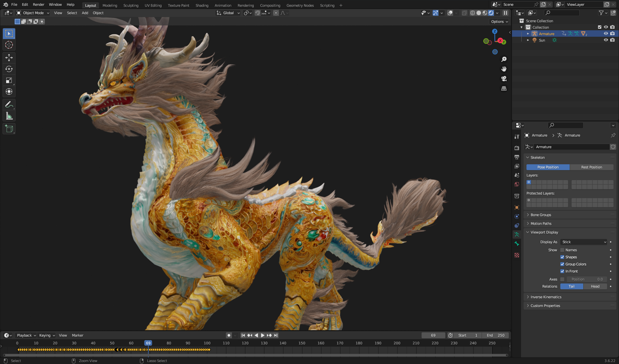Toggle the camera view icon
Screen dimensions: 619x364
504,79
